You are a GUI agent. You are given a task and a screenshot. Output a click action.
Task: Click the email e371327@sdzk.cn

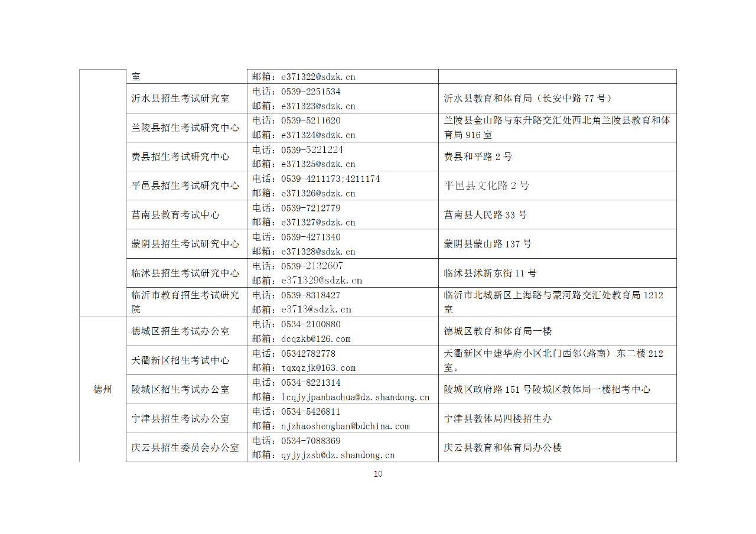(x=318, y=223)
